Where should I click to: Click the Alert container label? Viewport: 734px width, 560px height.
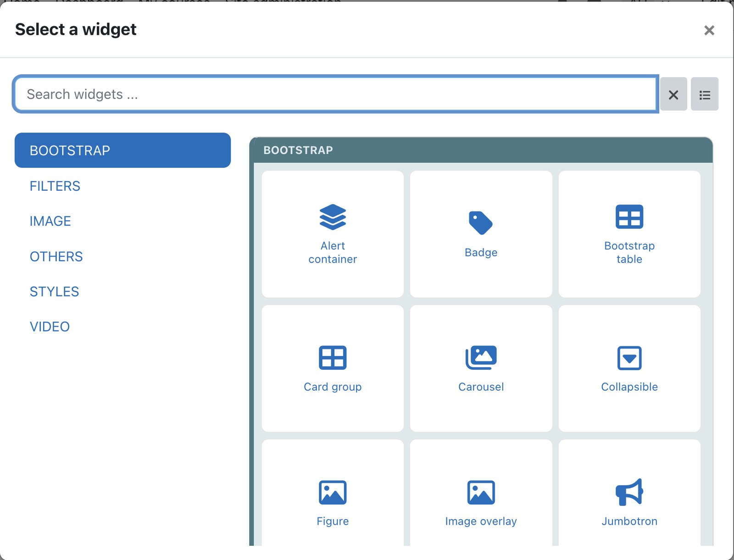(333, 253)
